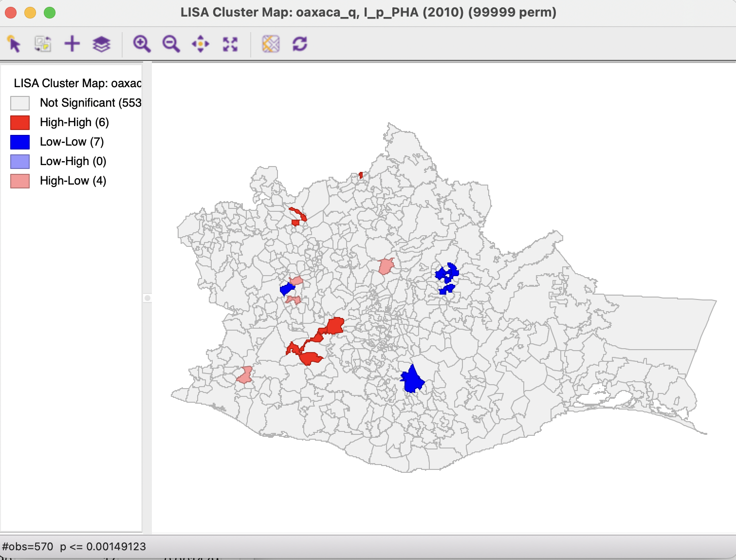736x560 pixels.
Task: Click the 'p <= 0.00149123' status bar value
Action: pos(103,546)
